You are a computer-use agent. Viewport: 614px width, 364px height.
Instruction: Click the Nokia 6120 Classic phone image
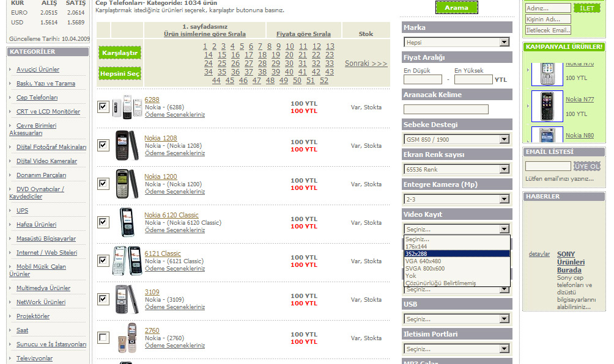pyautogui.click(x=127, y=222)
